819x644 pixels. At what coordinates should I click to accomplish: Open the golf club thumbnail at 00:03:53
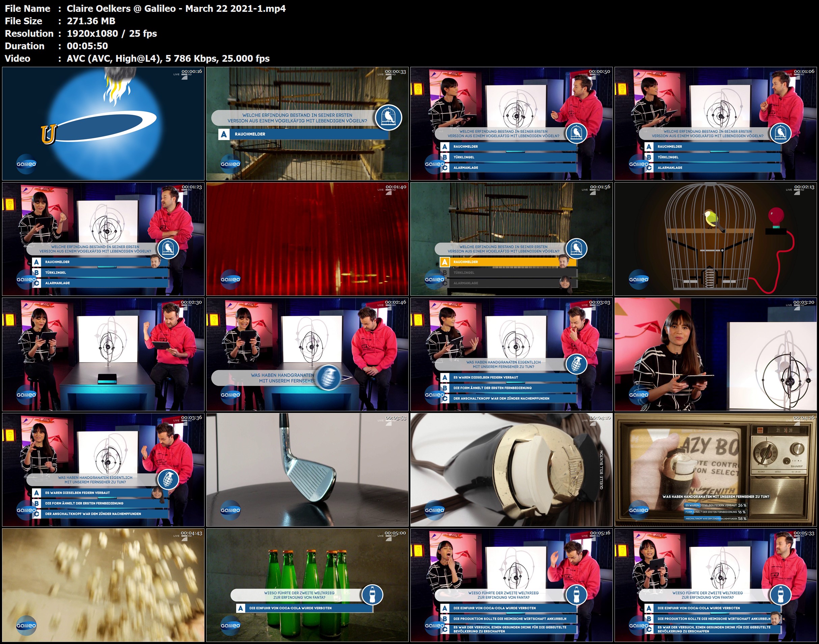[307, 470]
